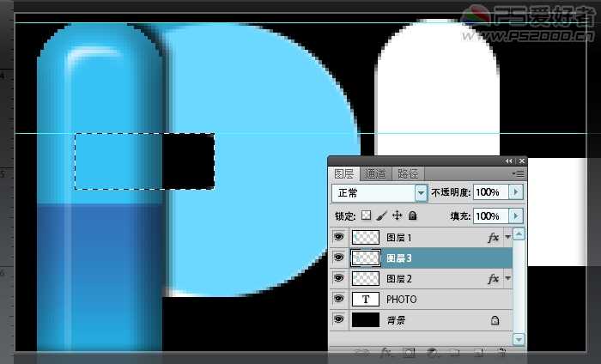Click the fx icon on 图层 1
Image resolution: width=601 pixels, height=364 pixels.
(494, 238)
